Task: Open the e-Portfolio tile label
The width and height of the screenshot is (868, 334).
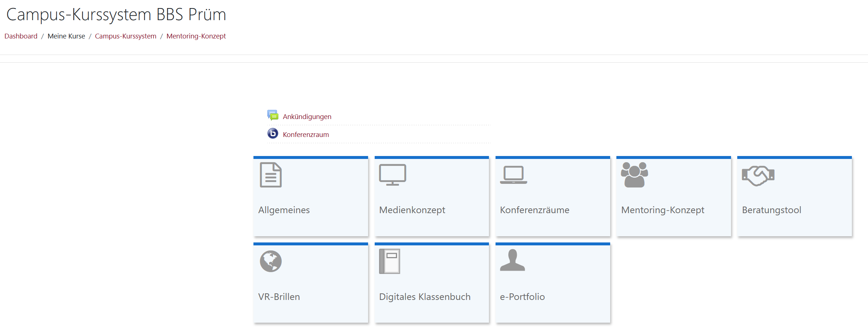Action: coord(522,297)
